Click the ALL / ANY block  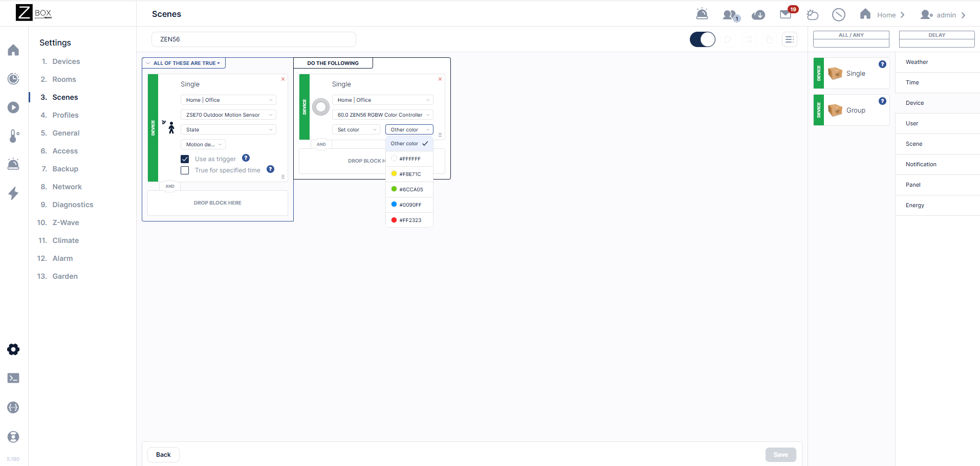coord(851,39)
